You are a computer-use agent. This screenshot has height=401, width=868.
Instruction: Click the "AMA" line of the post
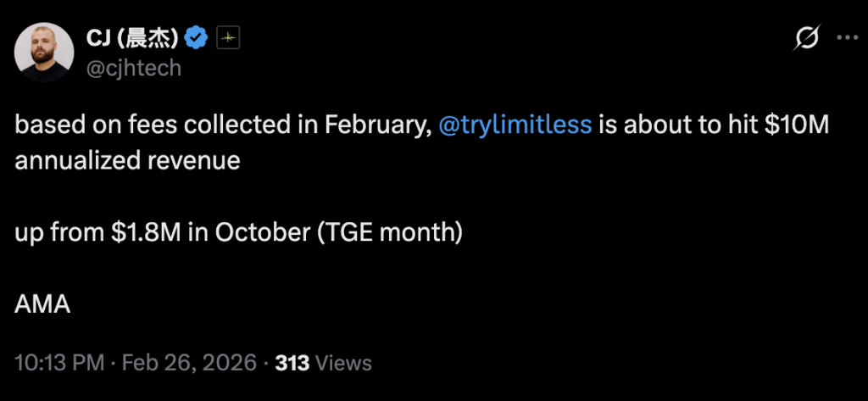point(42,304)
